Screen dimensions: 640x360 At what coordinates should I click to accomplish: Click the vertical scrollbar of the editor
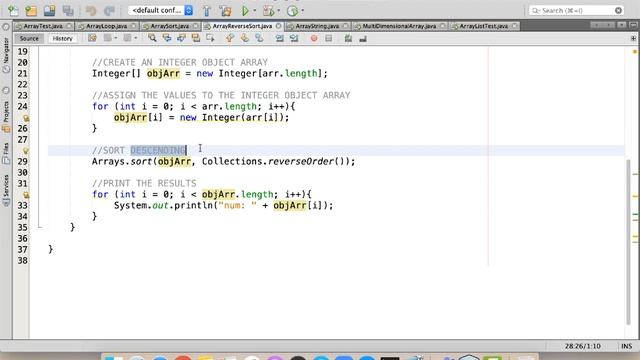[629, 242]
